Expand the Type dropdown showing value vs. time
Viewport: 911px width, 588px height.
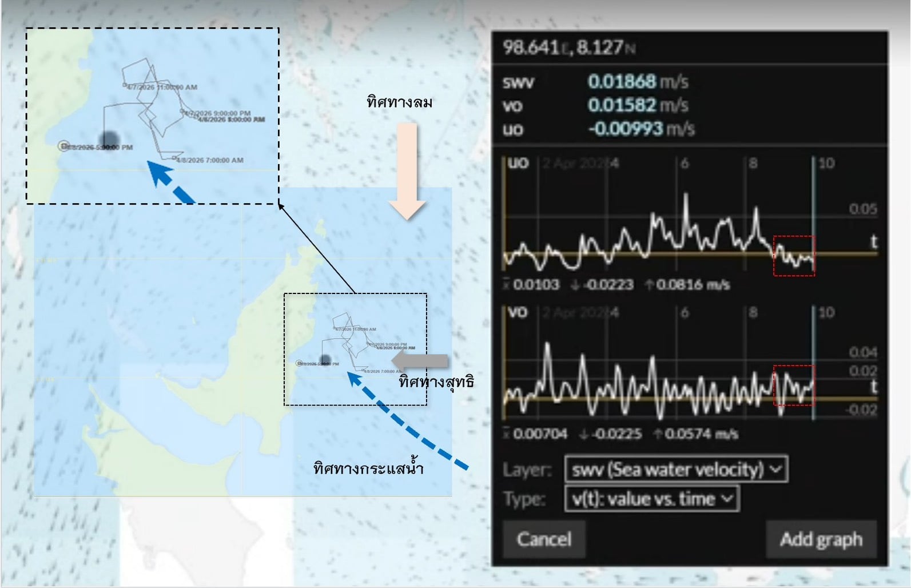pyautogui.click(x=651, y=499)
